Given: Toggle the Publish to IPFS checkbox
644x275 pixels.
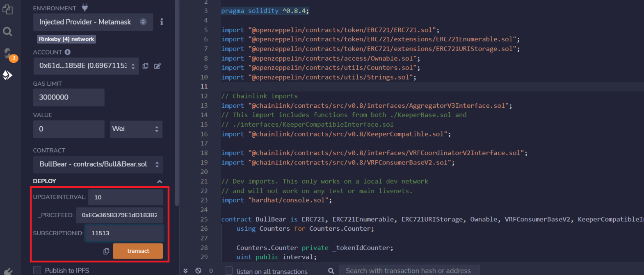Looking at the screenshot, I should click(x=37, y=270).
